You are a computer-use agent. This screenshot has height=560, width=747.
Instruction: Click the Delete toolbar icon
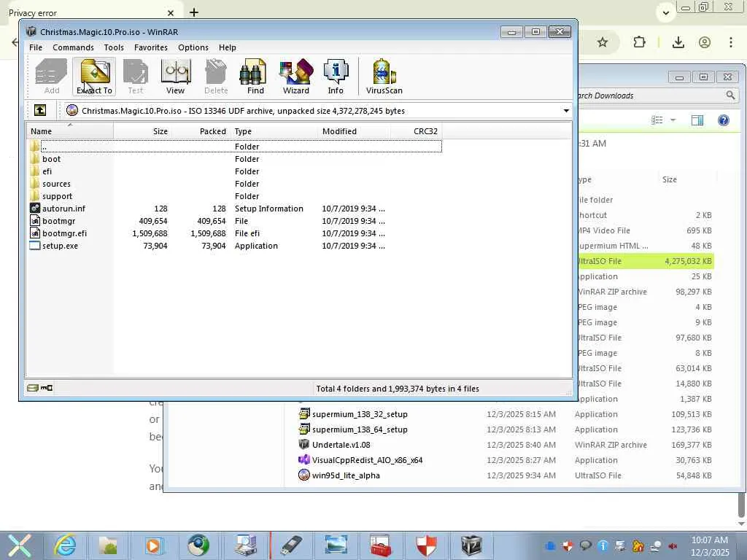tap(216, 77)
